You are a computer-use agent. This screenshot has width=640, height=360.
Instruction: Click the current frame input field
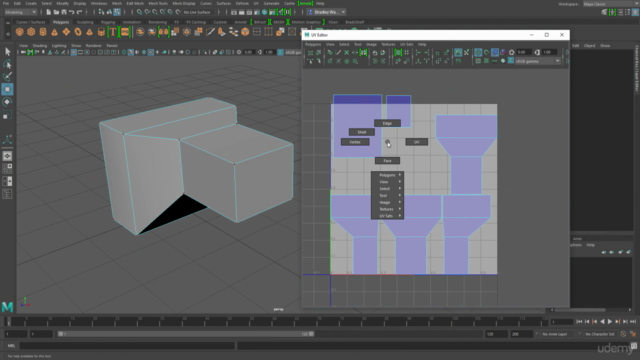coord(561,322)
